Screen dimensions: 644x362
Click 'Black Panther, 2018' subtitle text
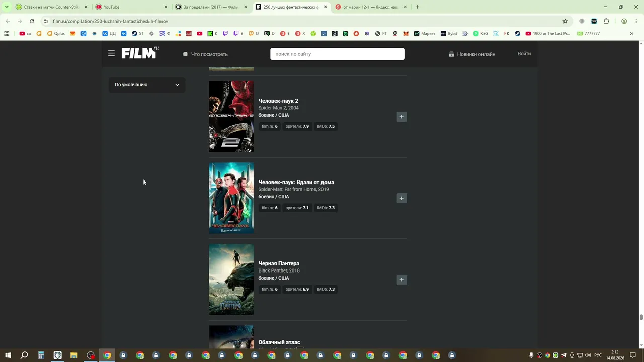coord(279,270)
